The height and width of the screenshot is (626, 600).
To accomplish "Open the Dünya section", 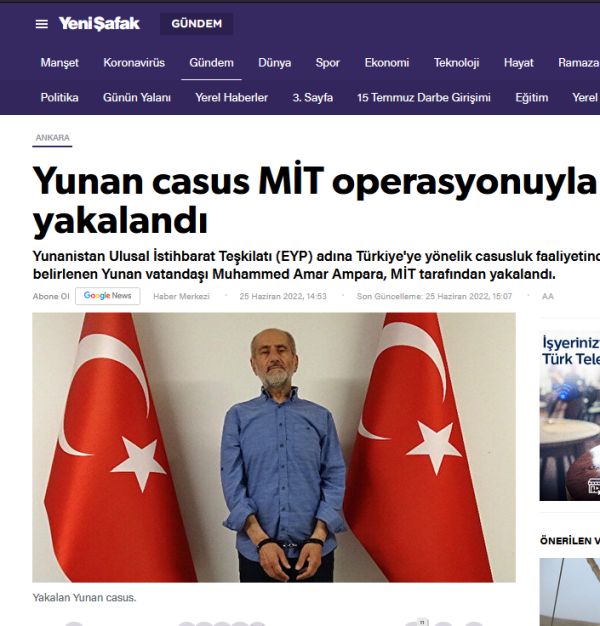I will (x=274, y=63).
